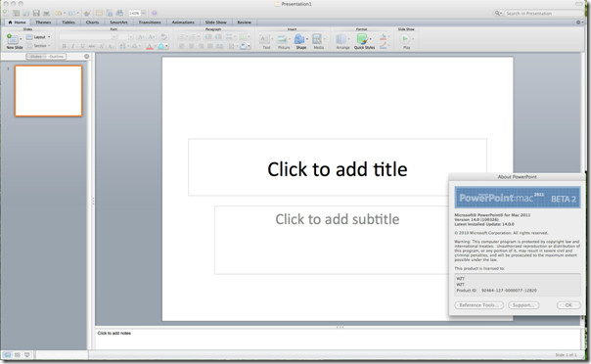The height and width of the screenshot is (364, 591).
Task: Switch to the Slide Show tab
Action: tap(216, 23)
